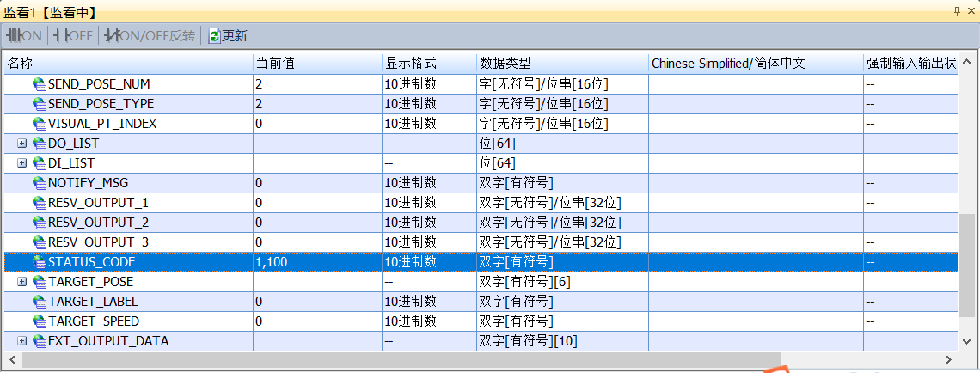Screen dimensions: 980x373
Task: Click the RESV_OUTPUT_3 variable icon
Action: 40,242
